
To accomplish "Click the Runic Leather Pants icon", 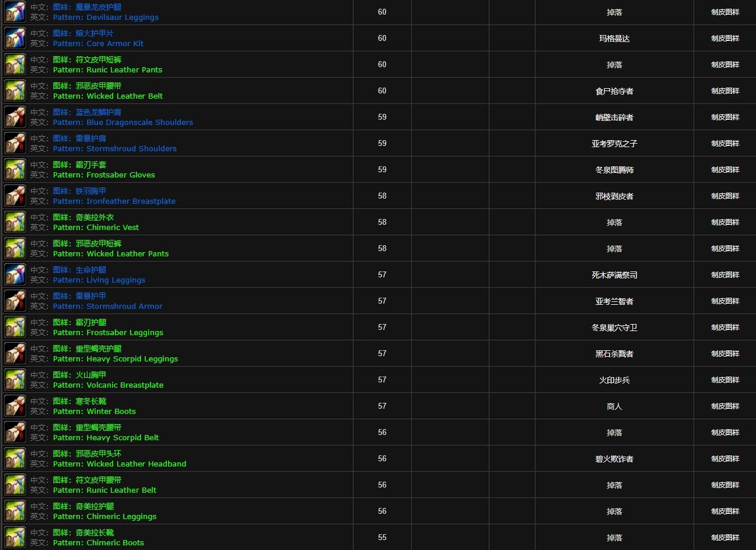I will (15, 65).
